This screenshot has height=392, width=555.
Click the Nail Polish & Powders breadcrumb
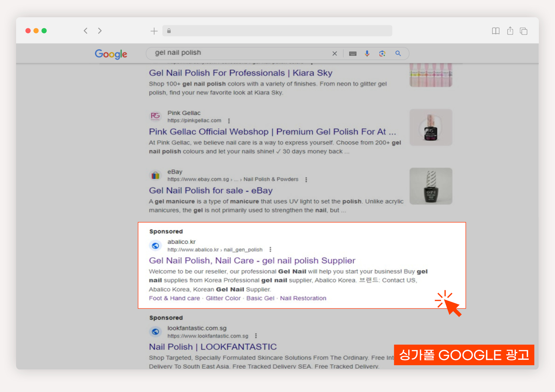pyautogui.click(x=271, y=179)
